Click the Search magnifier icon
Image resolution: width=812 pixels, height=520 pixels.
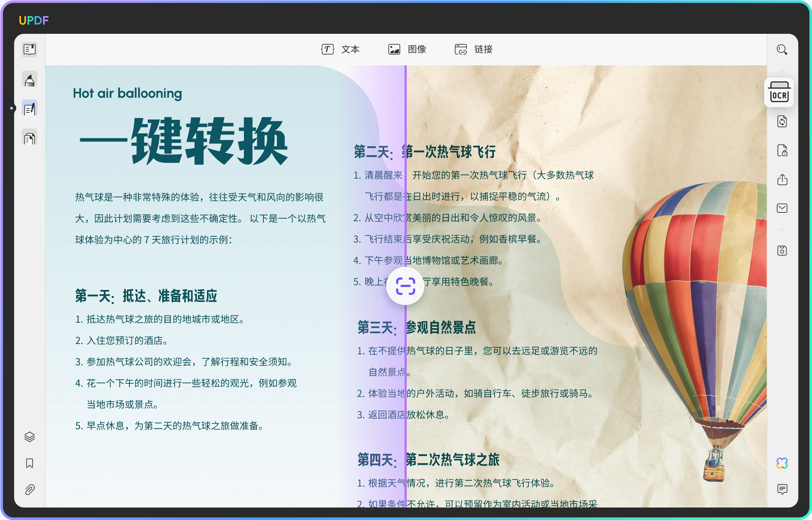click(782, 49)
